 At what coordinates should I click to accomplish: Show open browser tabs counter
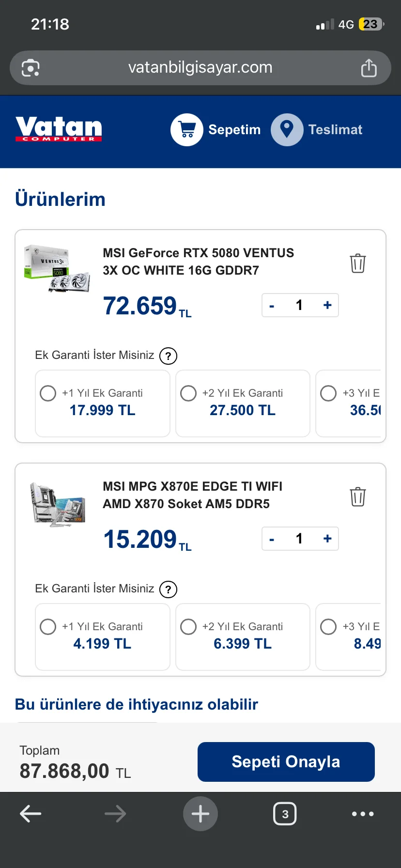285,814
